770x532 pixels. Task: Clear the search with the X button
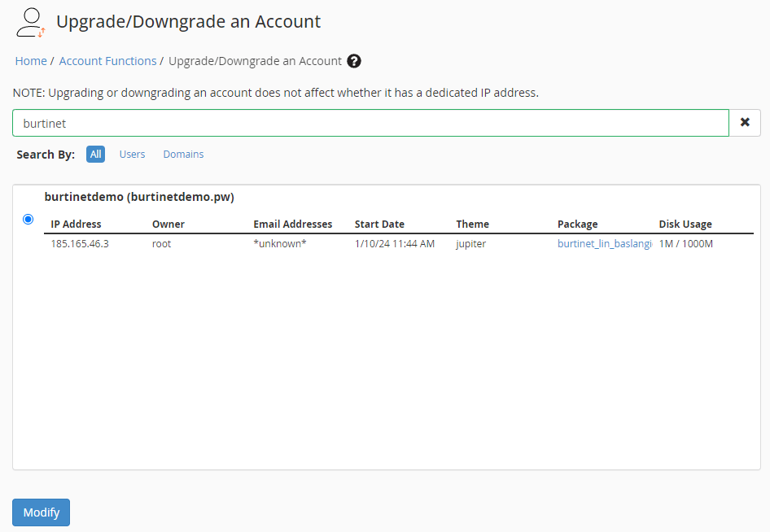(x=745, y=123)
